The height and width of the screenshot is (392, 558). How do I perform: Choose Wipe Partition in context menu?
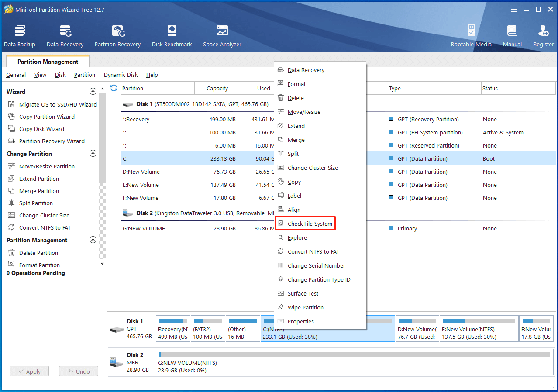[320, 307]
